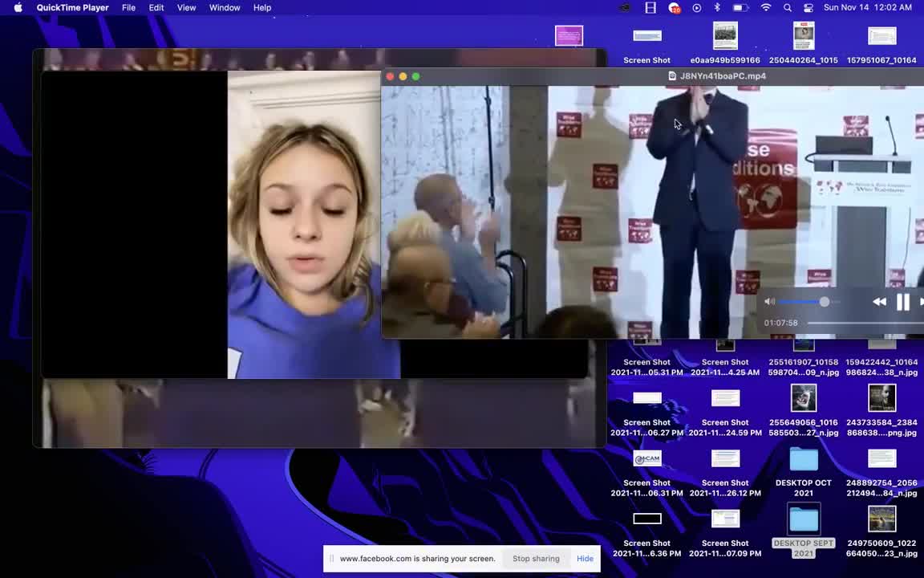
Task: Click the 01:07:58 elapsed time label
Action: tap(780, 323)
